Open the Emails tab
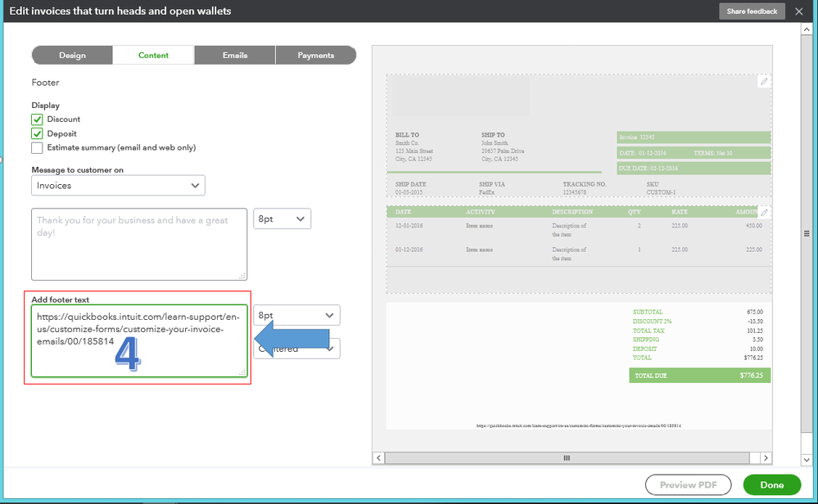This screenshot has height=504, width=818. click(x=235, y=56)
